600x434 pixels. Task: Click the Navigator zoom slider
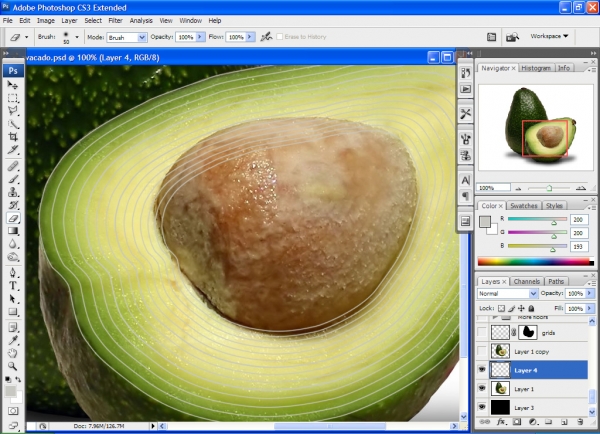(549, 188)
